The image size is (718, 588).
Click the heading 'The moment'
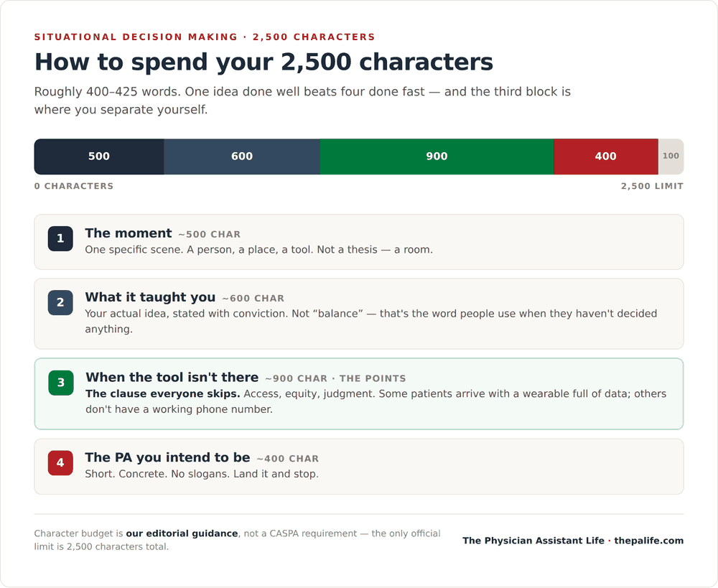click(x=129, y=233)
